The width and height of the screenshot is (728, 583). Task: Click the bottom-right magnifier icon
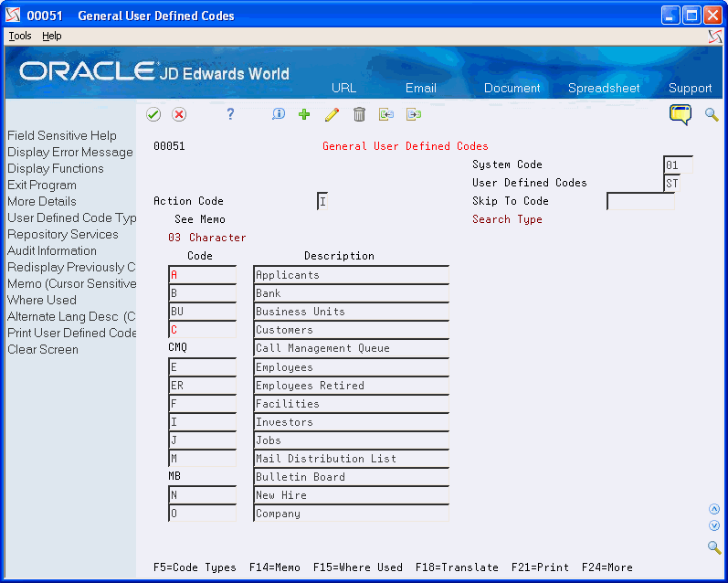[714, 547]
